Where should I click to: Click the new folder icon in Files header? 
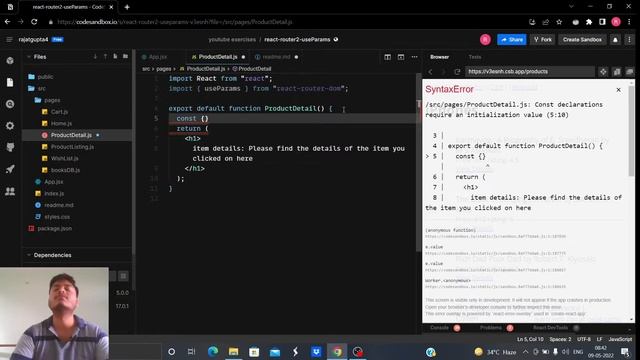tap(125, 56)
